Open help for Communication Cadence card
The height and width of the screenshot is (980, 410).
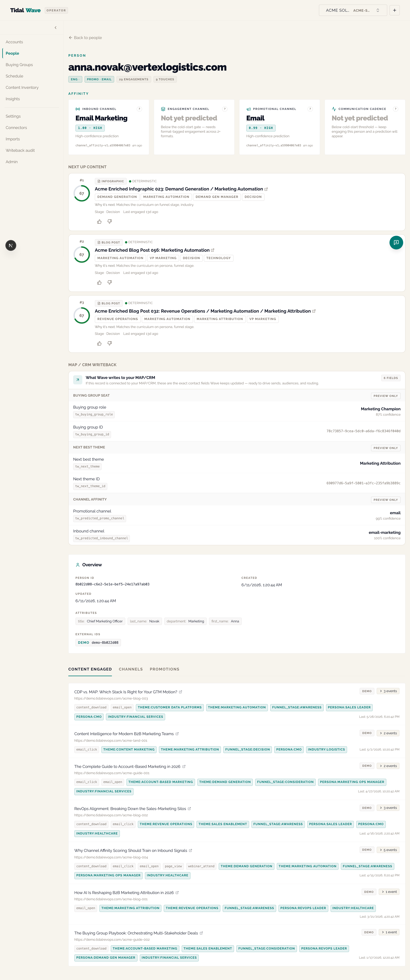(x=395, y=109)
